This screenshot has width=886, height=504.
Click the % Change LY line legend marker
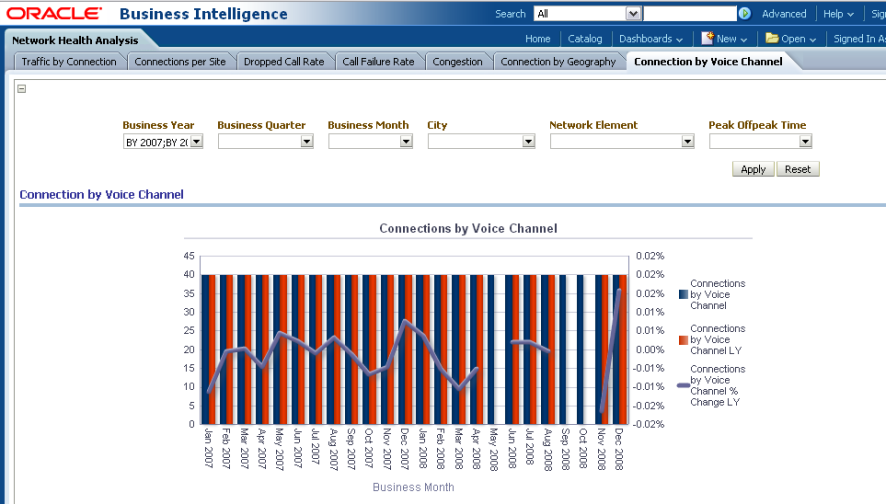click(683, 385)
